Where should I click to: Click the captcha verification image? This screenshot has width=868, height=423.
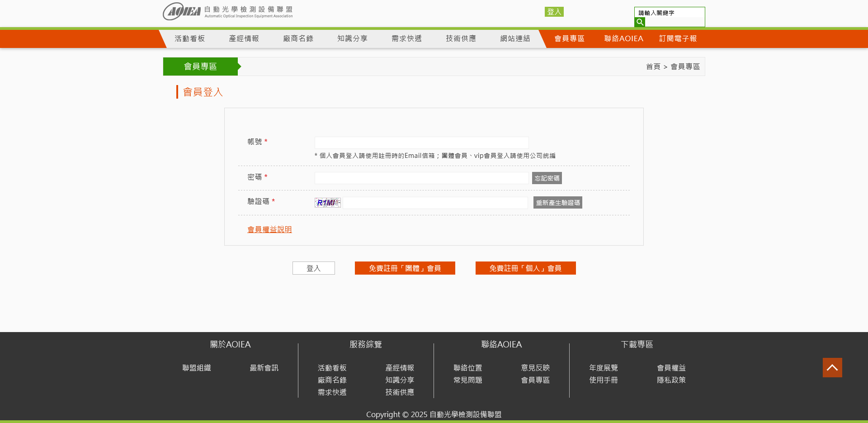click(327, 203)
